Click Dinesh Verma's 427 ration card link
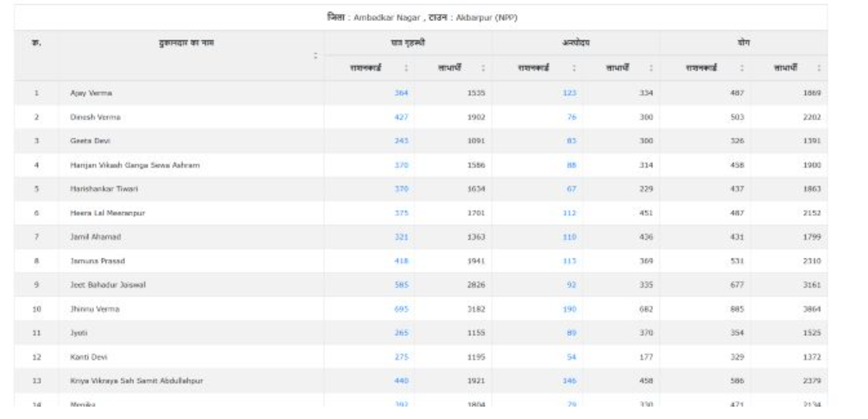The image size is (868, 419). click(401, 117)
